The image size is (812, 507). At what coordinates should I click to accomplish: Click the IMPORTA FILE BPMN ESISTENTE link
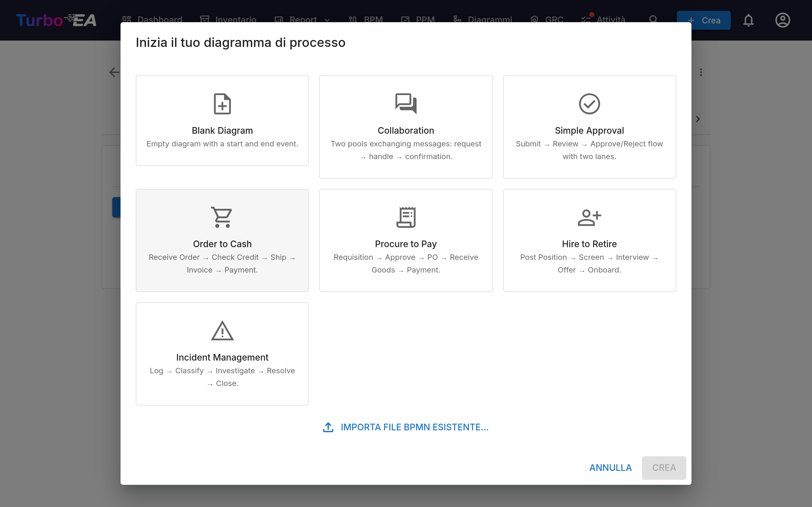click(414, 427)
